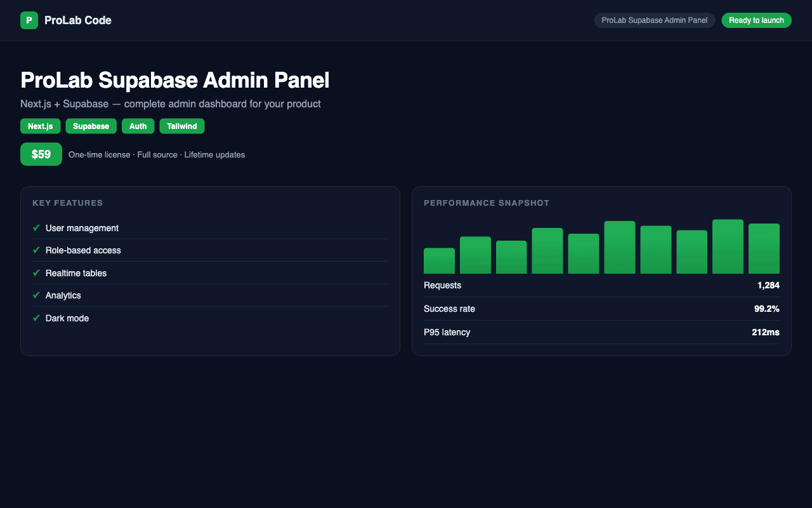Screen dimensions: 812x508
Task: Click the green P logo icon
Action: [x=29, y=20]
